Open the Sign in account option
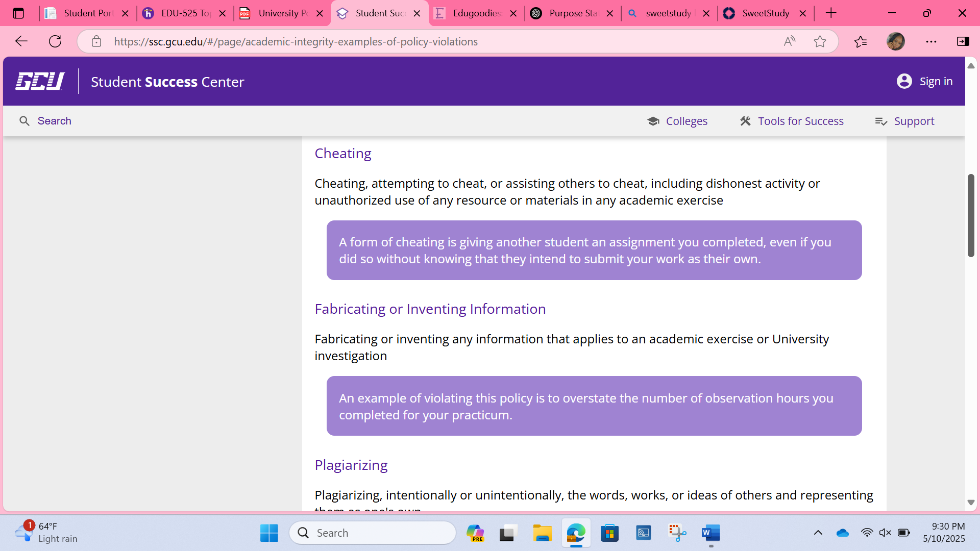The width and height of the screenshot is (980, 551). tap(924, 81)
